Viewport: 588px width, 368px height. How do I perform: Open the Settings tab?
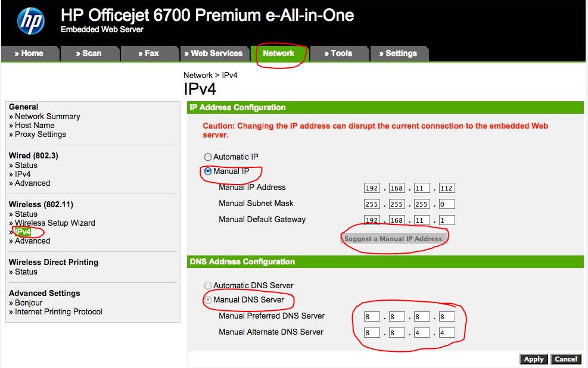click(x=398, y=54)
